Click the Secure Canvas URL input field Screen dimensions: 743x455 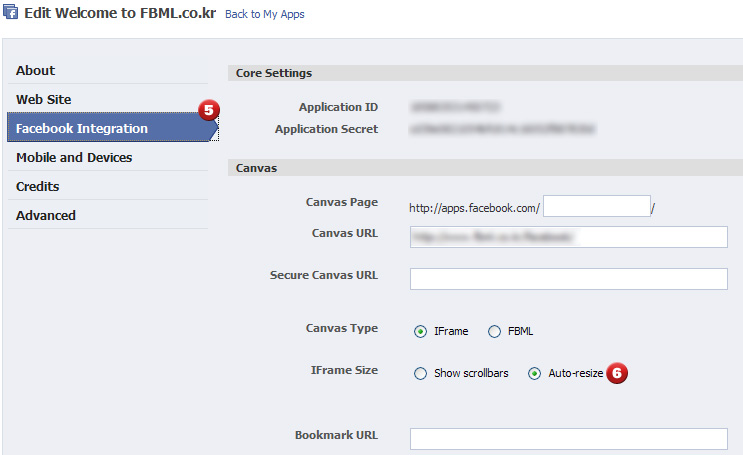click(569, 279)
